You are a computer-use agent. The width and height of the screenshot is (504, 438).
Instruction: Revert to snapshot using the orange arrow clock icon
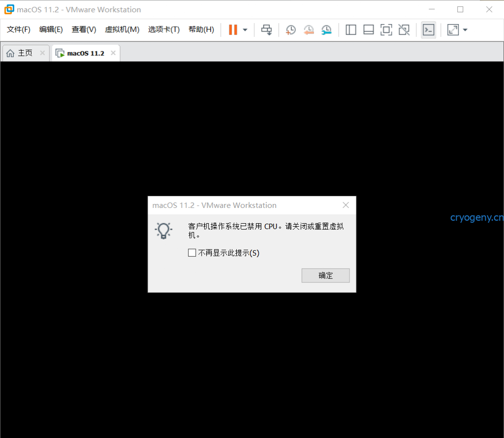point(309,30)
